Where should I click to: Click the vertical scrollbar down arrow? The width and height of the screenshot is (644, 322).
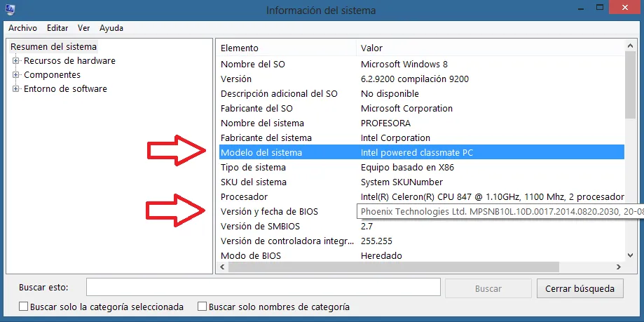pyautogui.click(x=631, y=255)
